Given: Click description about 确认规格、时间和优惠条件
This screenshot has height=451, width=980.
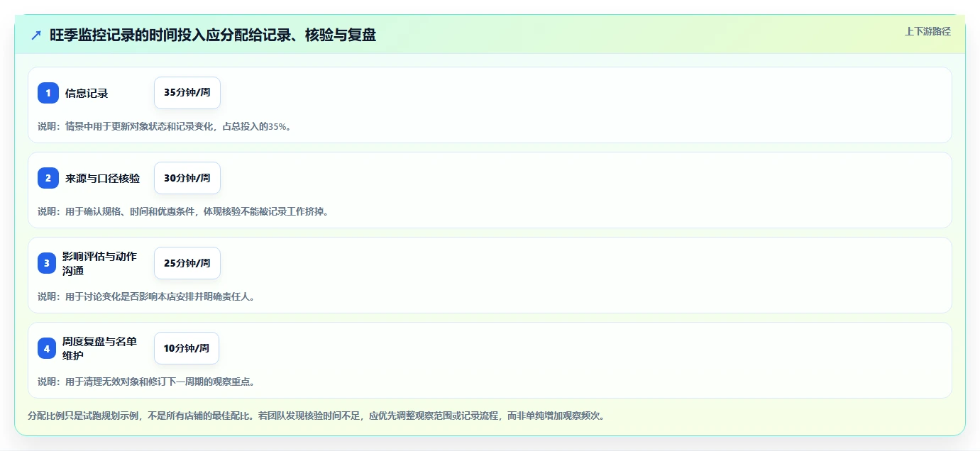Looking at the screenshot, I should pyautogui.click(x=184, y=211).
